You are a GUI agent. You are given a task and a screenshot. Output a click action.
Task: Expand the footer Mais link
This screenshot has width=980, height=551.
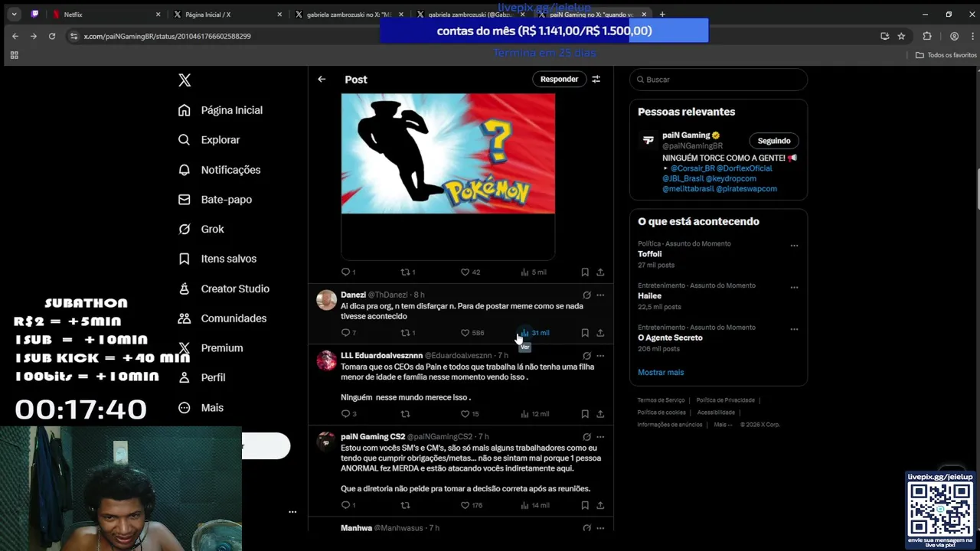pyautogui.click(x=723, y=425)
